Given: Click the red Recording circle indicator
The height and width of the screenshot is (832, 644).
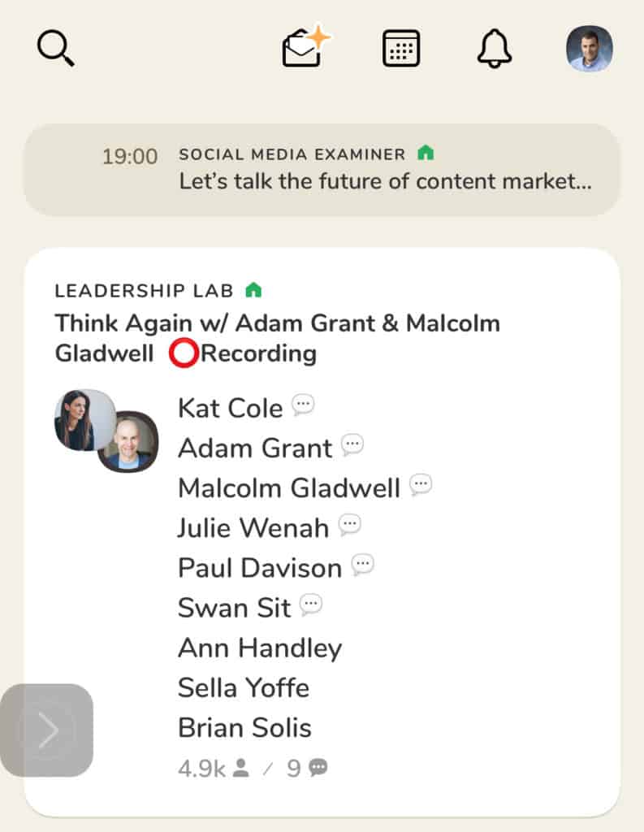Looking at the screenshot, I should pos(184,353).
